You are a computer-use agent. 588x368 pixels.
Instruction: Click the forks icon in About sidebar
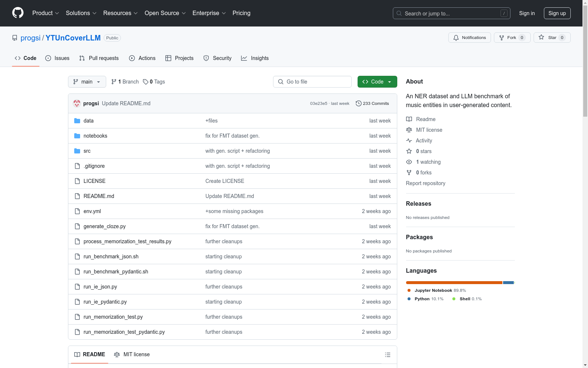coord(409,173)
